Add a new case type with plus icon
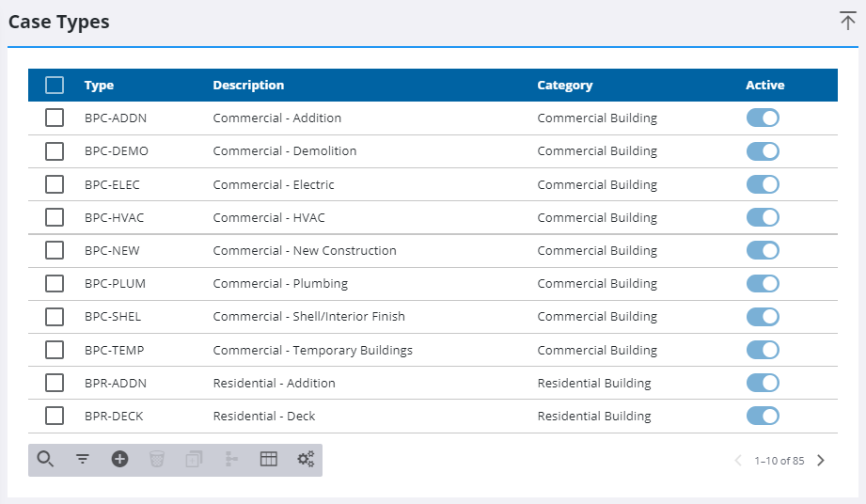 tap(119, 459)
